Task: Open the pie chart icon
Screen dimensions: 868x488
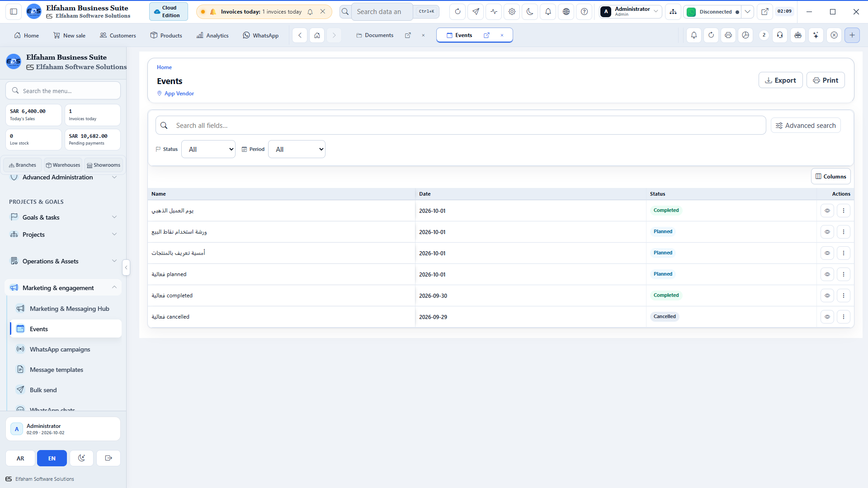Action: (745, 35)
